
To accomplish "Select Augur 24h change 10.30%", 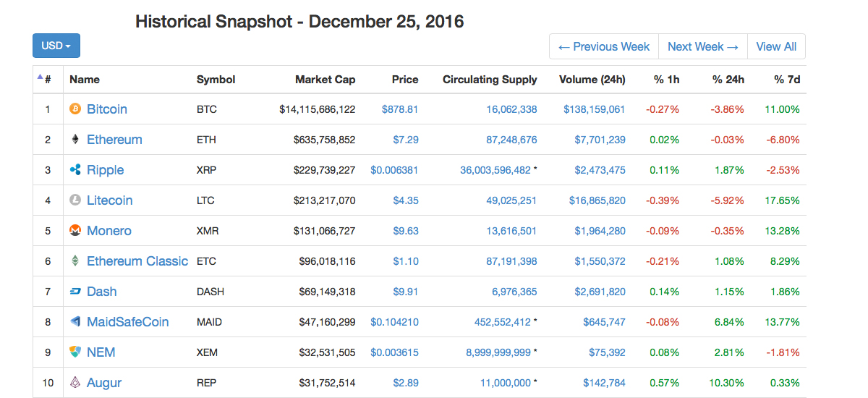I will [728, 383].
